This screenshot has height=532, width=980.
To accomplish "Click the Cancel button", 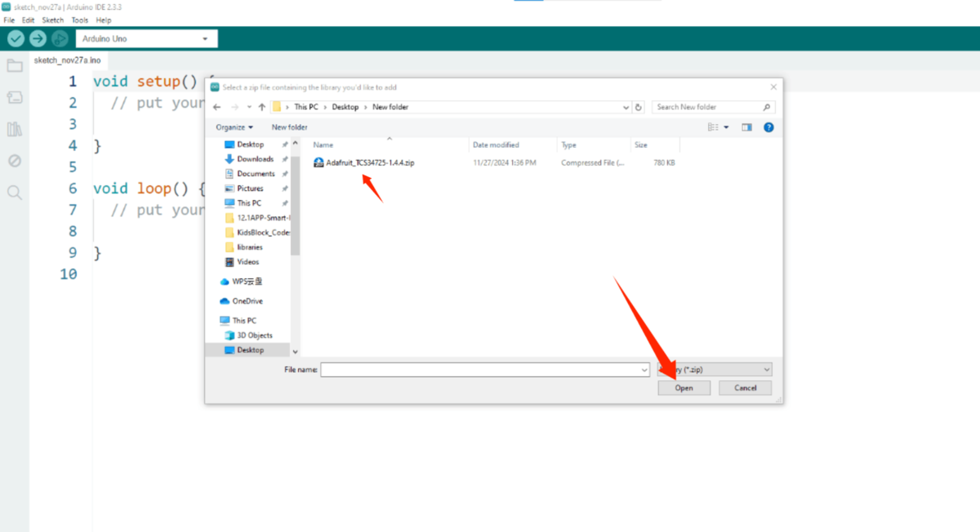I will (745, 388).
